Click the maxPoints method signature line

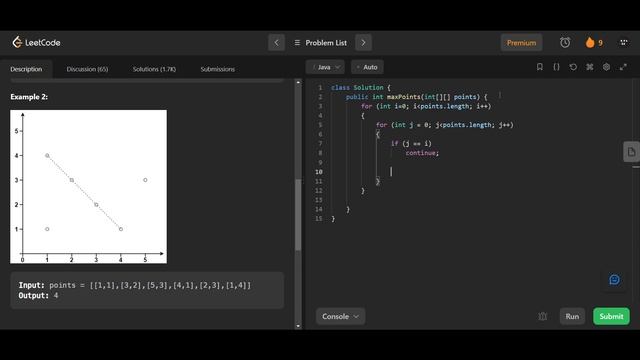click(416, 97)
